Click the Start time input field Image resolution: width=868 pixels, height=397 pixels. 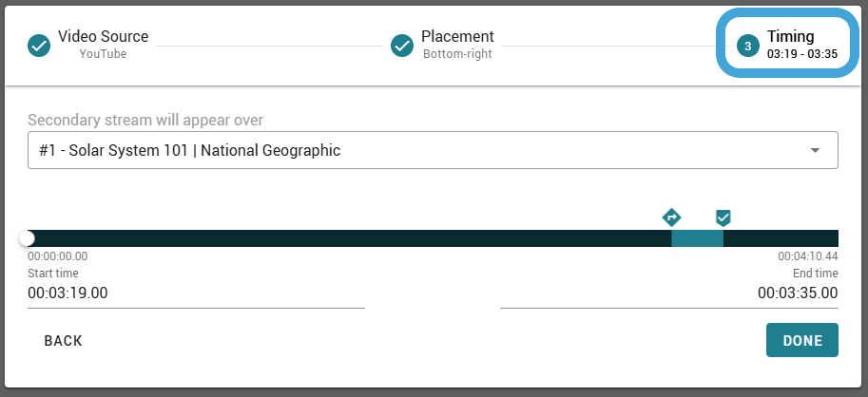(196, 293)
